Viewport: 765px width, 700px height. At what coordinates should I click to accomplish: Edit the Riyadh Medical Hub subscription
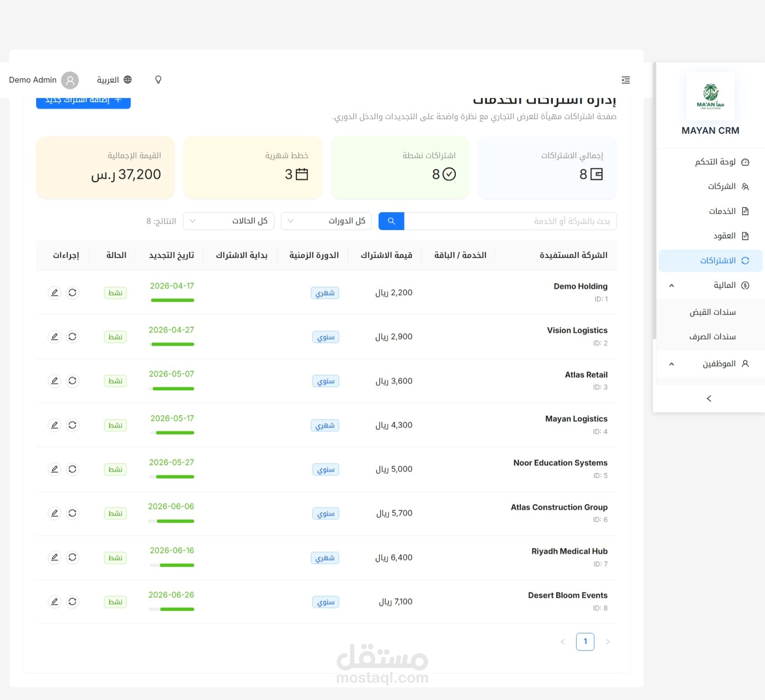click(55, 558)
